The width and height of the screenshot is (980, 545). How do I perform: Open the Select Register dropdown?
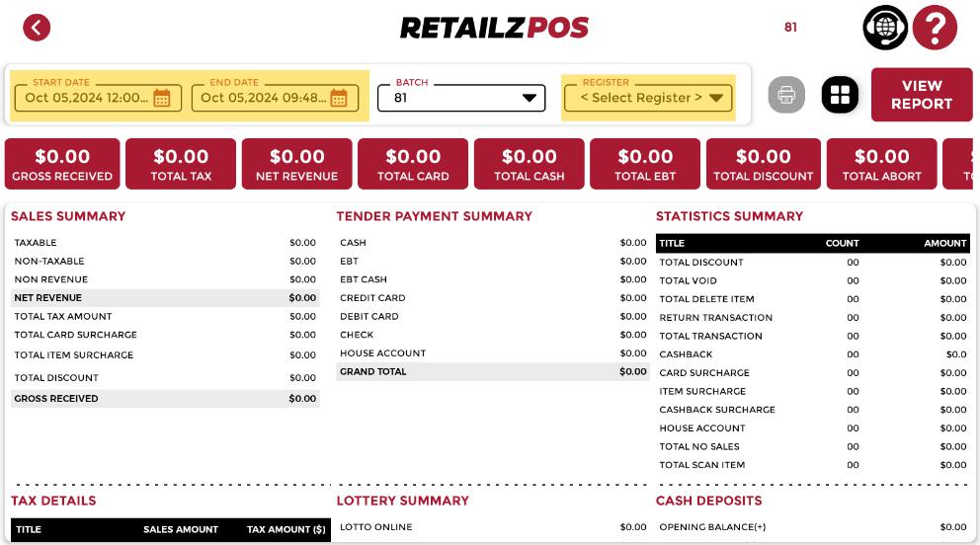(x=648, y=98)
